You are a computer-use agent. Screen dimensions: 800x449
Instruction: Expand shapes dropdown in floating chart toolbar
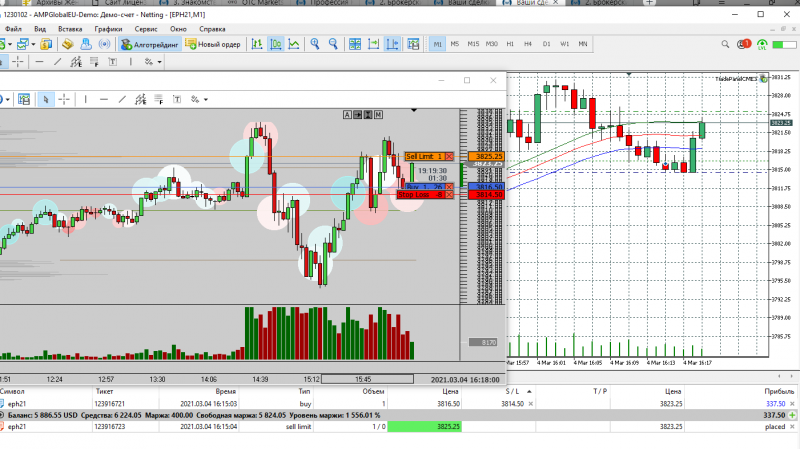pyautogui.click(x=206, y=99)
